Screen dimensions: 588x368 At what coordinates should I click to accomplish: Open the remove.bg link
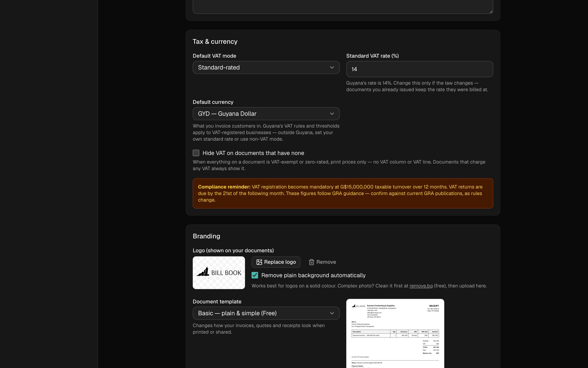(421, 286)
